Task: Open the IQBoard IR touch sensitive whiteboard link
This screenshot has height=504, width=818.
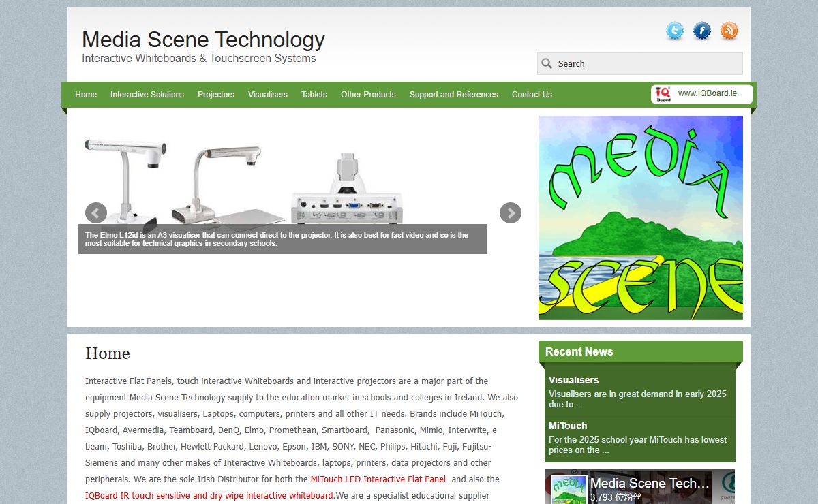Action: (x=210, y=496)
